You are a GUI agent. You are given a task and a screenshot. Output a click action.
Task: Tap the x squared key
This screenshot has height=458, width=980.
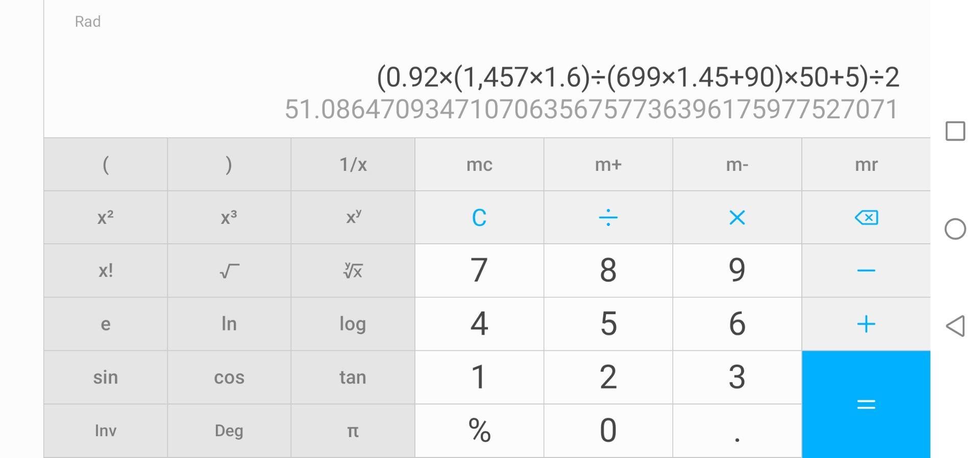[x=106, y=218]
